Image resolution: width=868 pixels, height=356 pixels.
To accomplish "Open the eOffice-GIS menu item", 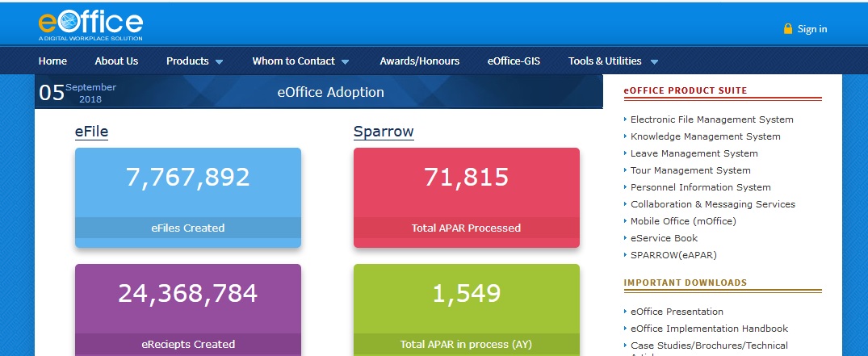I will pos(514,61).
